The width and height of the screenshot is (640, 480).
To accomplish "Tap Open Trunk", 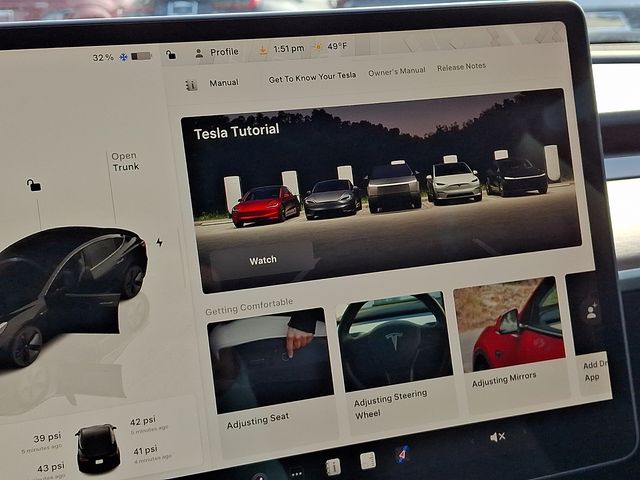I will 125,162.
